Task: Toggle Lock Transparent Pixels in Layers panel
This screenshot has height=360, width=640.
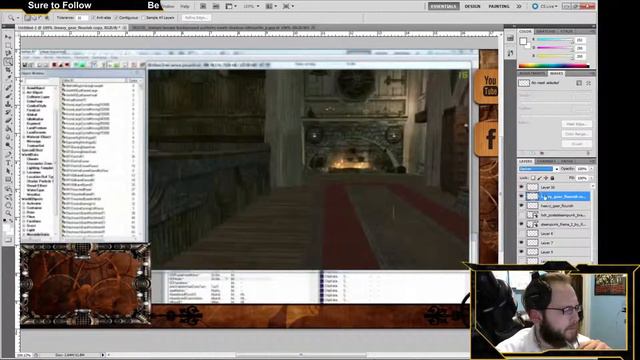Action: point(533,178)
